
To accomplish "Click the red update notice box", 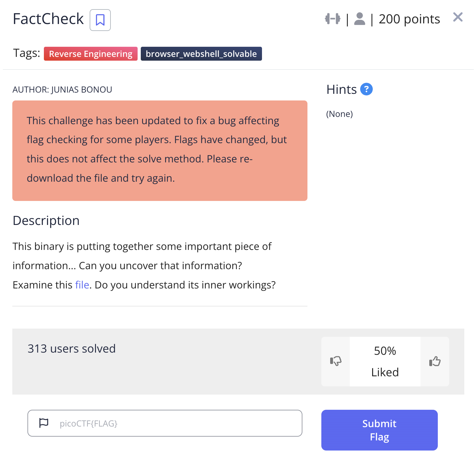I will coord(160,150).
